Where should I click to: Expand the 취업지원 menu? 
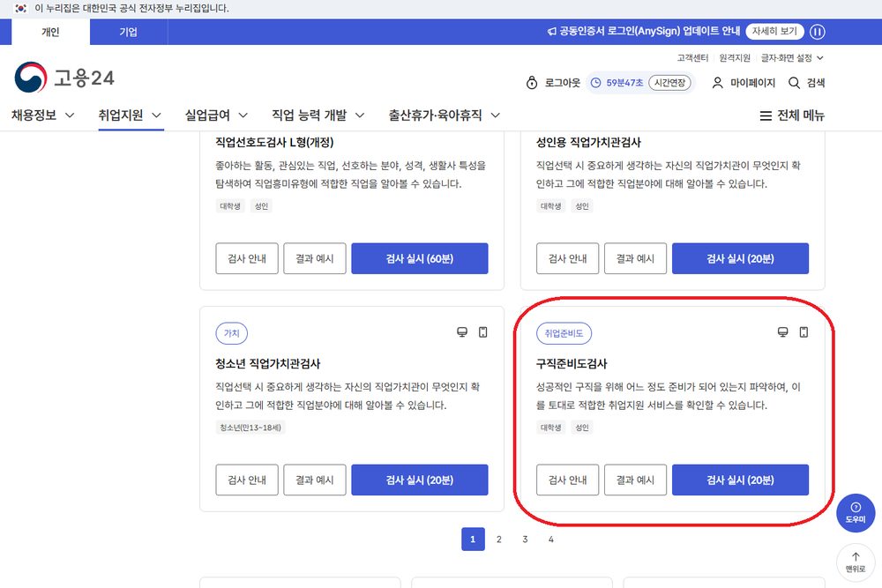tap(130, 115)
